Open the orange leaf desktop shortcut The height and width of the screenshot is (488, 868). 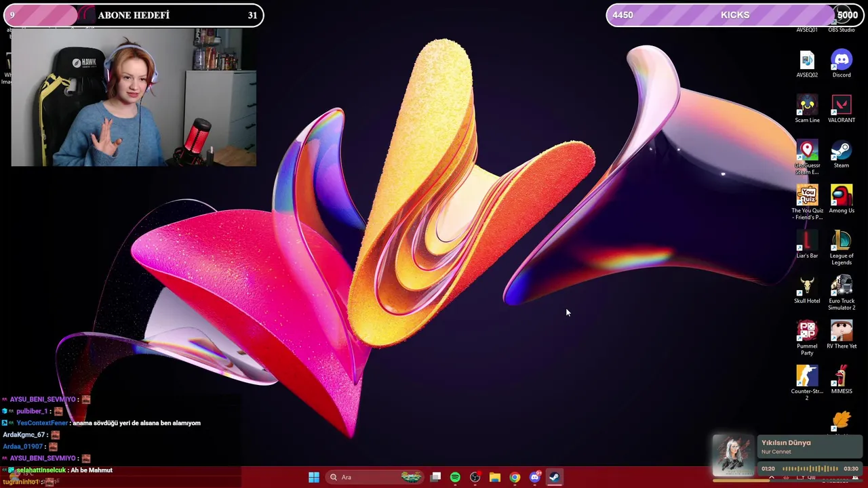pyautogui.click(x=842, y=422)
